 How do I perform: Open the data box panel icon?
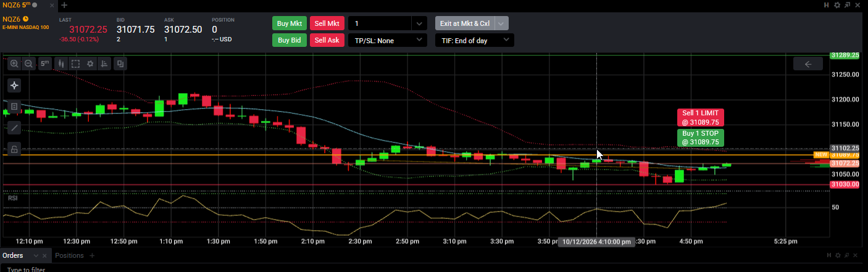[x=14, y=107]
